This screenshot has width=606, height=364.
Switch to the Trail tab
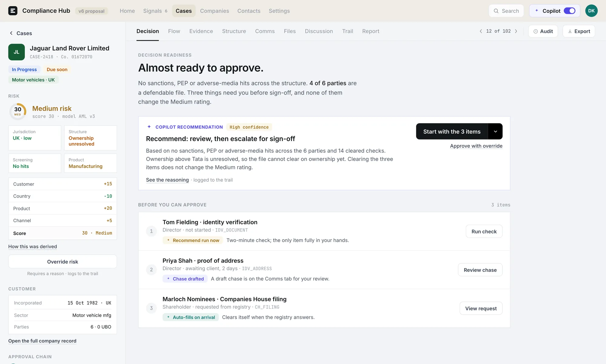tap(348, 31)
